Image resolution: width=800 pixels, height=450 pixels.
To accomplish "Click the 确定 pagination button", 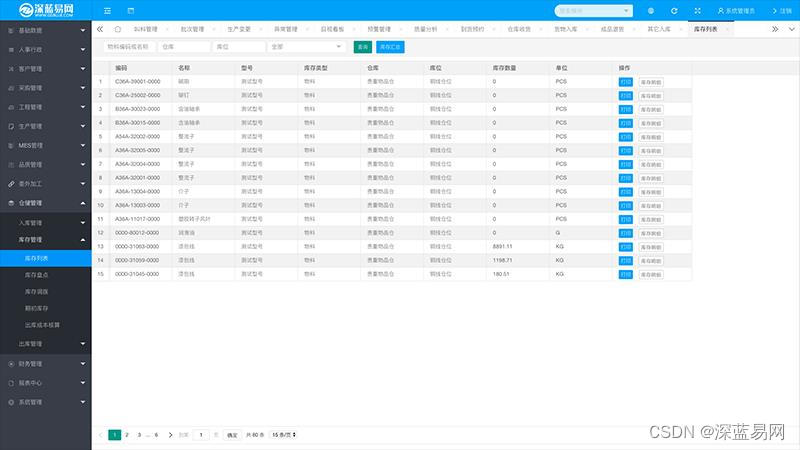I will coord(232,435).
